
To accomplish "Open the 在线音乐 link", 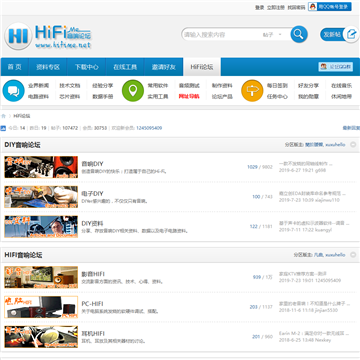I will (341, 85).
